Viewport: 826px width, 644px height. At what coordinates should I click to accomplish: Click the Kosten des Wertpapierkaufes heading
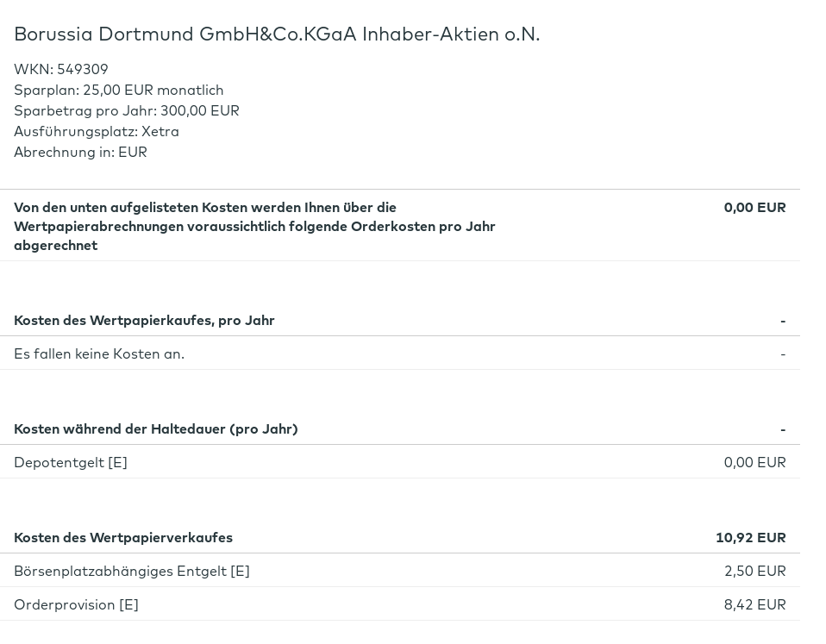144,320
